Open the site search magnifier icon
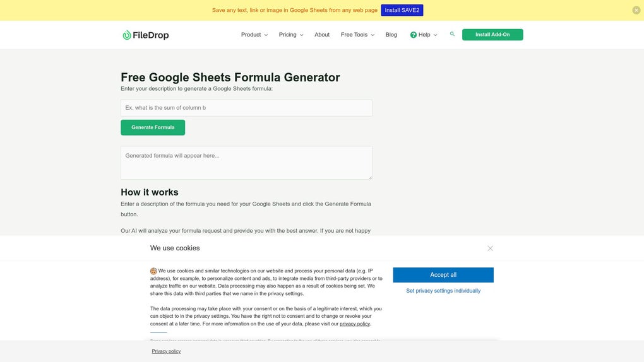Image resolution: width=644 pixels, height=362 pixels. tap(452, 34)
